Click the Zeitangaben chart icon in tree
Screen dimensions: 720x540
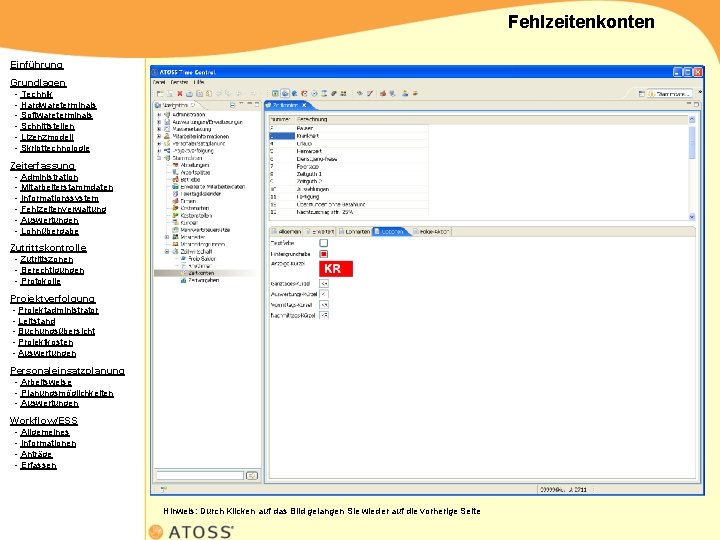183,280
